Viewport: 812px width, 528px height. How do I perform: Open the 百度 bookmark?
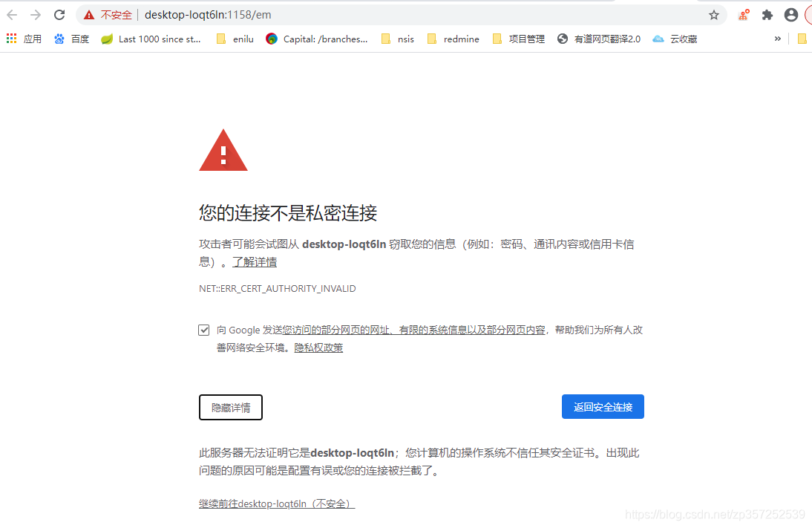pyautogui.click(x=71, y=39)
